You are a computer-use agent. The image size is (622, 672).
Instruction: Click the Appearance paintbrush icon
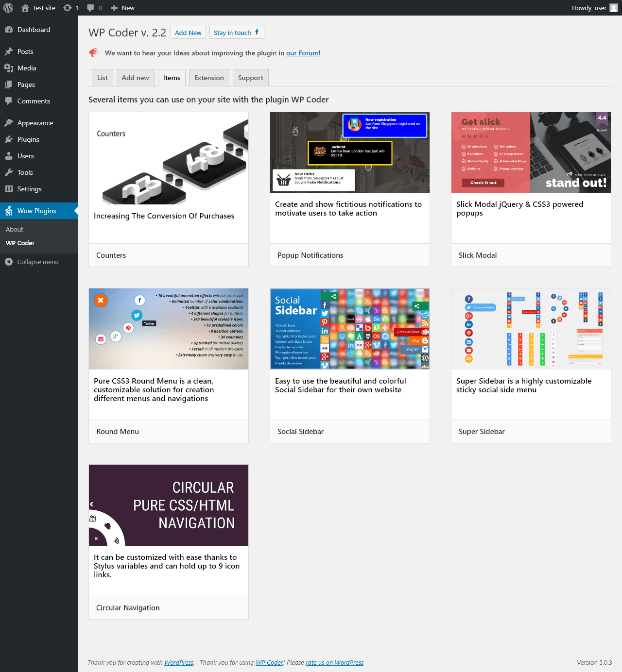pos(9,123)
